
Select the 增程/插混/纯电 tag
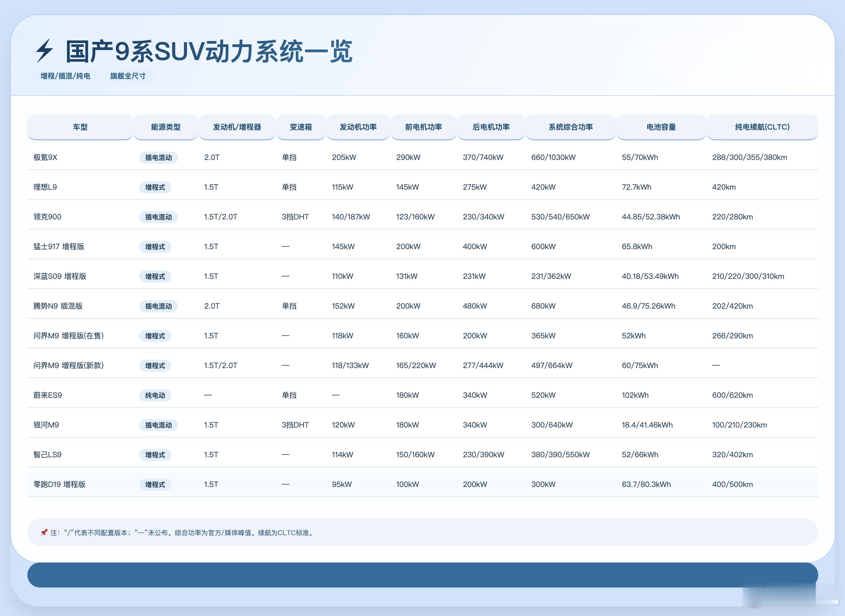pos(65,76)
